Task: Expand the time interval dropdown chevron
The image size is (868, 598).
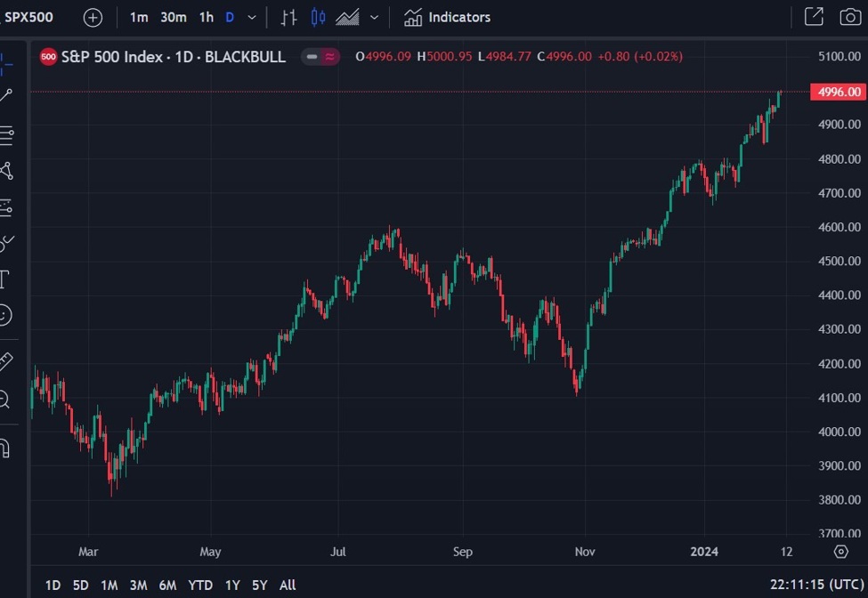Action: click(252, 18)
